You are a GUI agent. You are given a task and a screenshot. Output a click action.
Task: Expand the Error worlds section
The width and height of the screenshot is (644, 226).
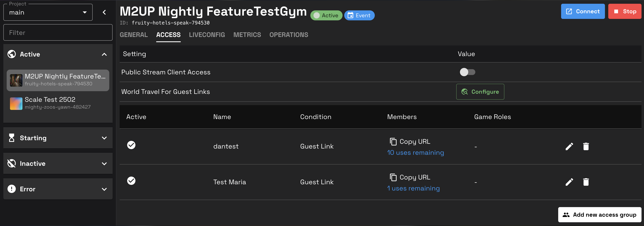(58, 189)
